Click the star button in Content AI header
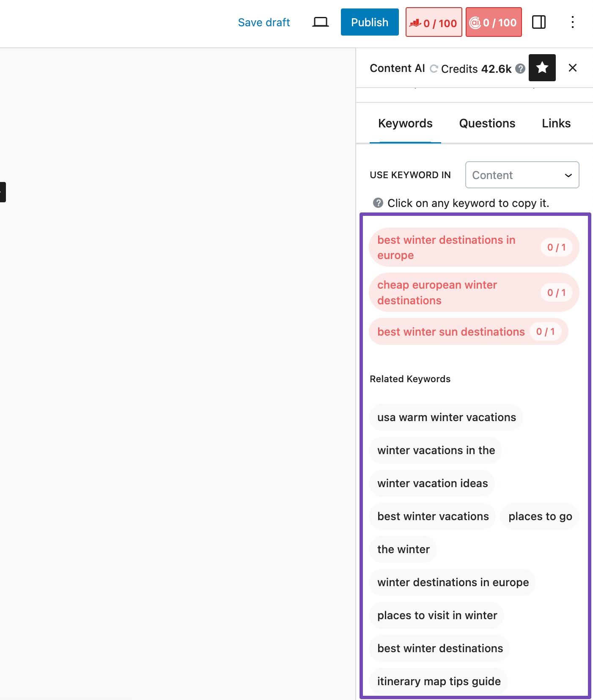593x700 pixels. [542, 68]
